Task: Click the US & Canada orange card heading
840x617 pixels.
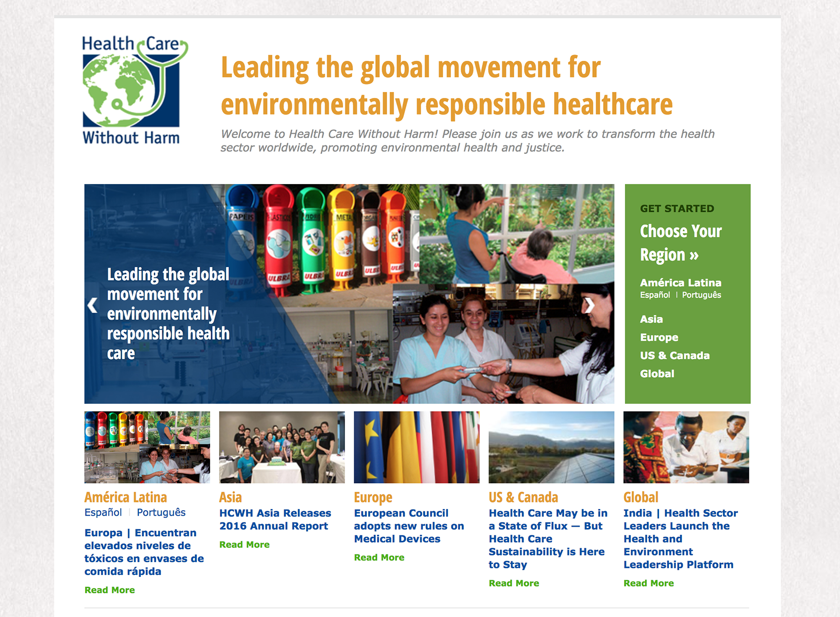Action: [x=523, y=497]
